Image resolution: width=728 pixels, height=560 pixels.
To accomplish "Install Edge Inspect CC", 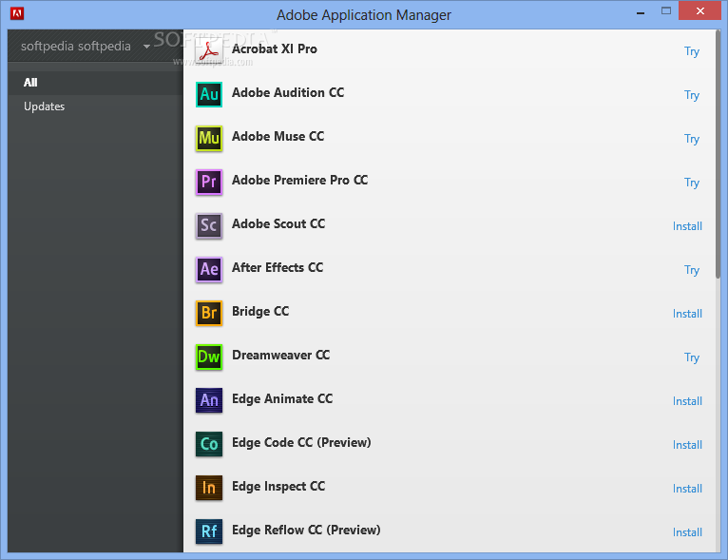I will (x=687, y=489).
